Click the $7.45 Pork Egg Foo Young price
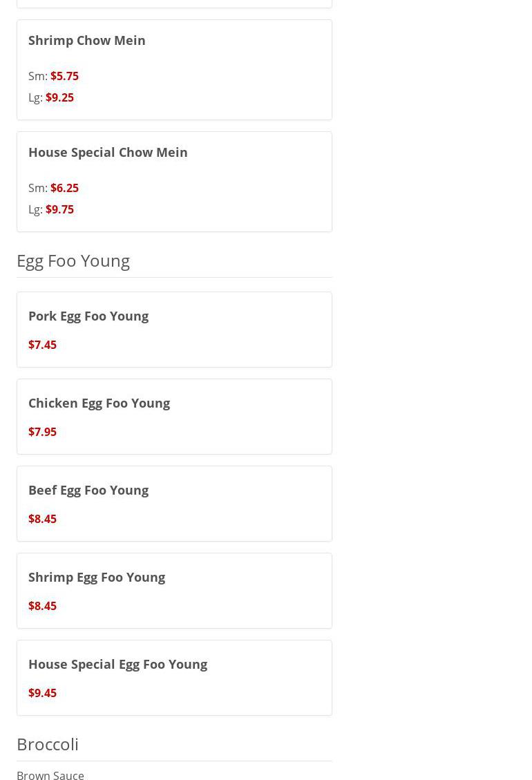532x780 pixels. coord(42,345)
